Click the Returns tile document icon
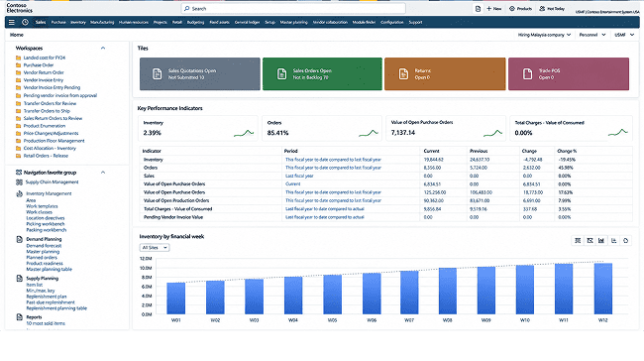The height and width of the screenshot is (361, 644). coord(403,74)
